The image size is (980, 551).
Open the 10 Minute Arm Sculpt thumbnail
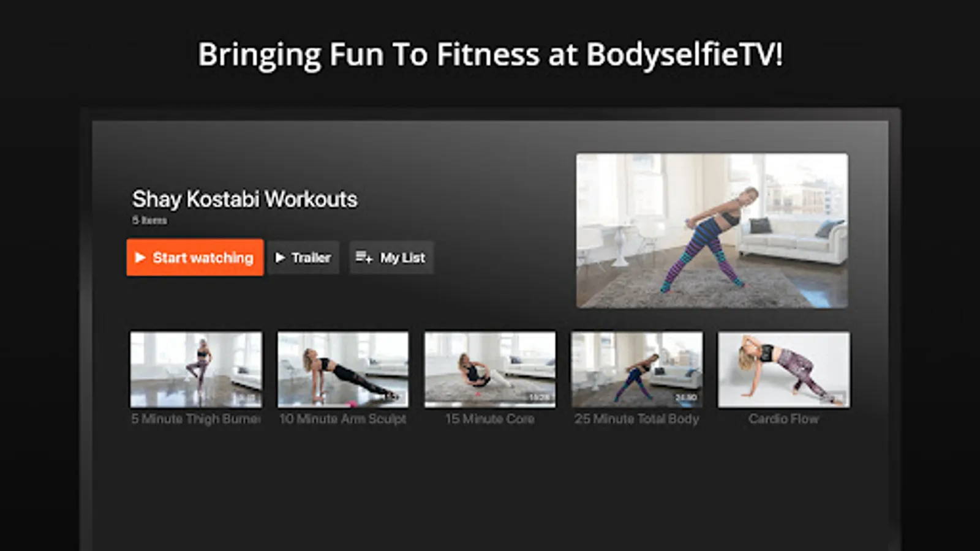point(343,370)
